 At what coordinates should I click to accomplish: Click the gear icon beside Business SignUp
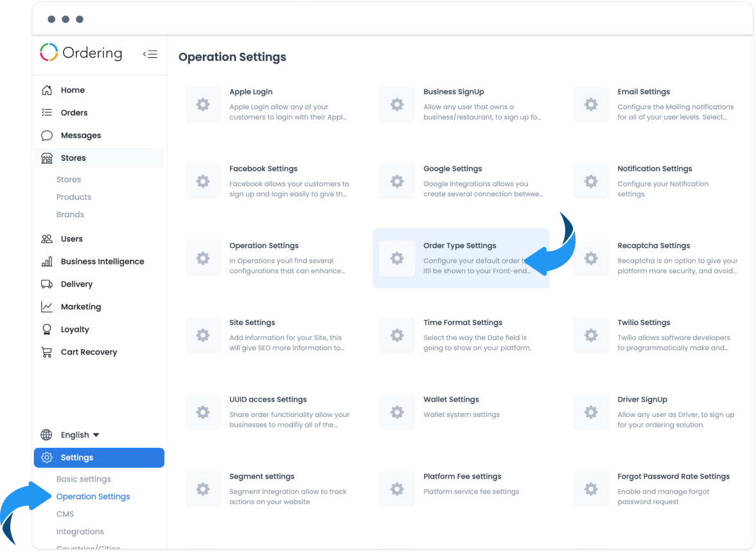[397, 104]
